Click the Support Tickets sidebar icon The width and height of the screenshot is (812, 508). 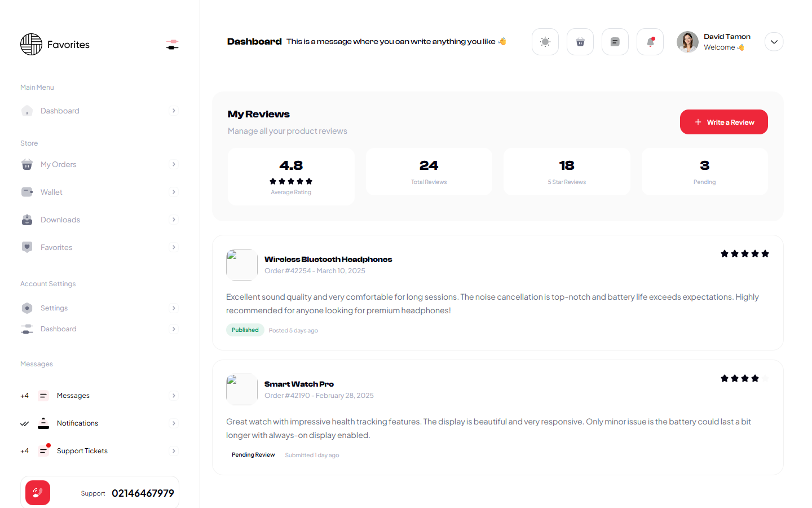[x=43, y=450]
